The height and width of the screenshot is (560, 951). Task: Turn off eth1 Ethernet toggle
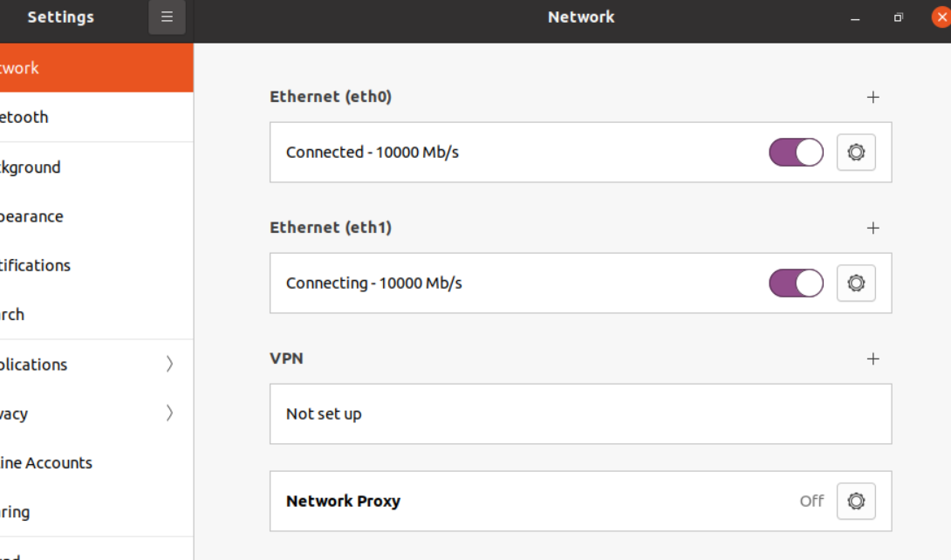796,283
